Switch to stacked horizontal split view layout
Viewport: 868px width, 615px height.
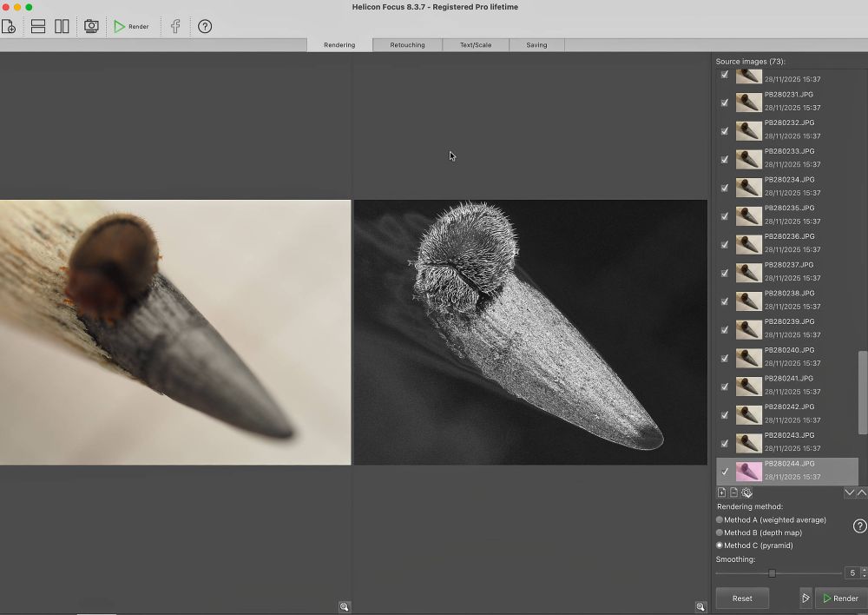click(x=38, y=26)
